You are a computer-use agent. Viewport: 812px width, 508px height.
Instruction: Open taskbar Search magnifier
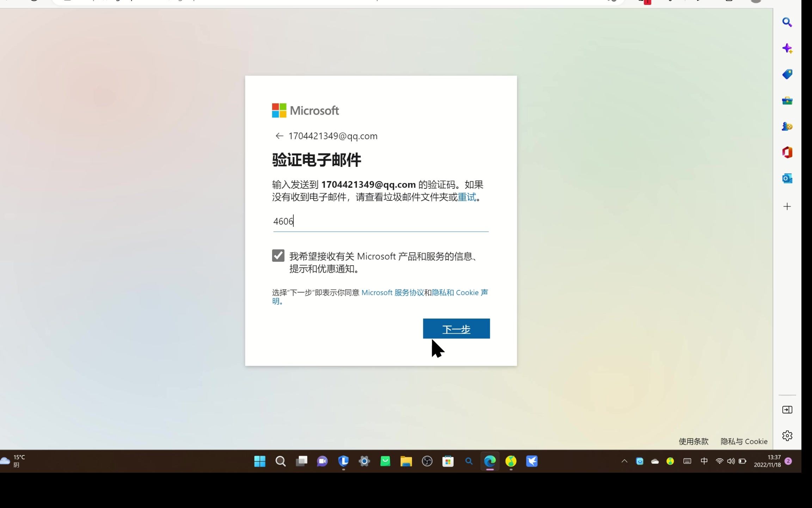[281, 461]
